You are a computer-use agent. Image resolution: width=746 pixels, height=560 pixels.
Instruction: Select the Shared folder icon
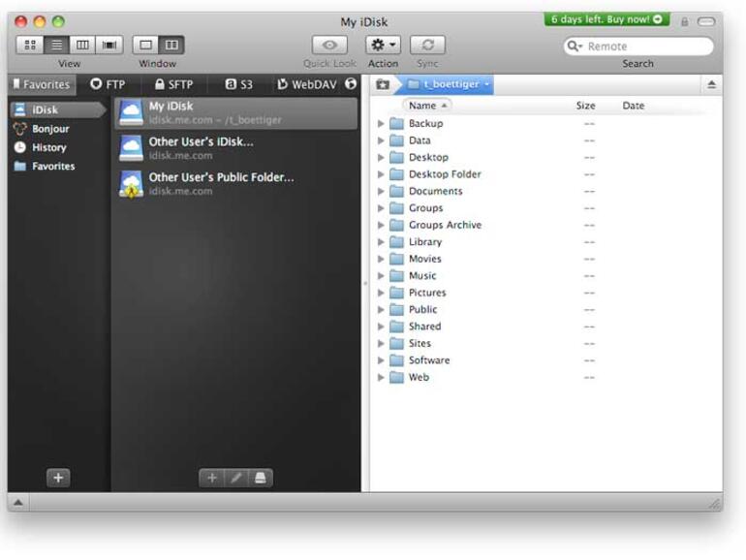(396, 327)
